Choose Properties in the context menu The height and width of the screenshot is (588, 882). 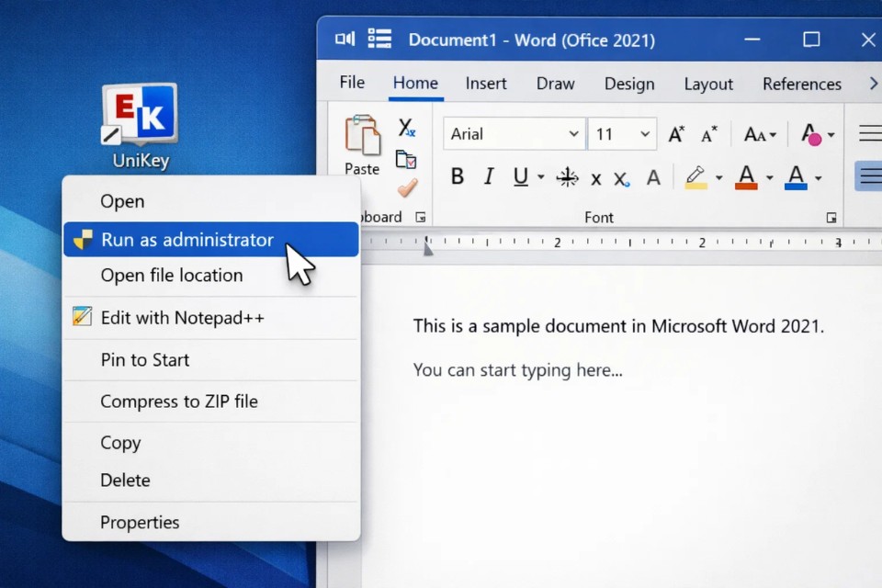coord(140,522)
